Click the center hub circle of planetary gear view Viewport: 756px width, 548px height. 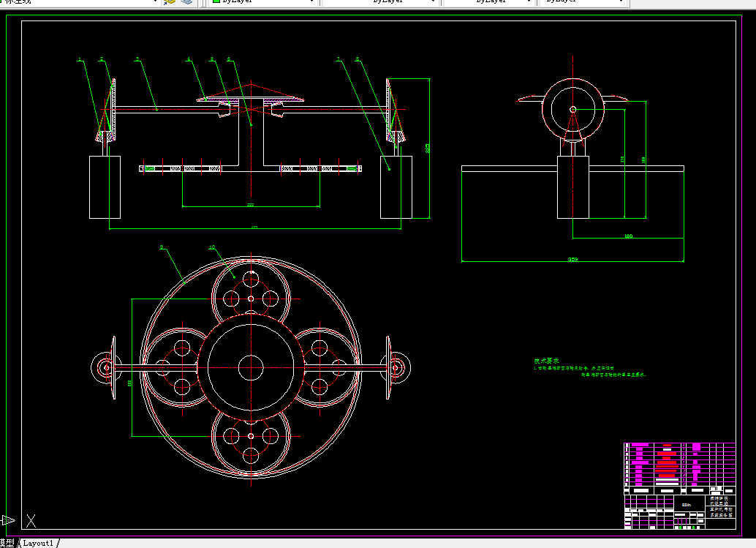(251, 367)
